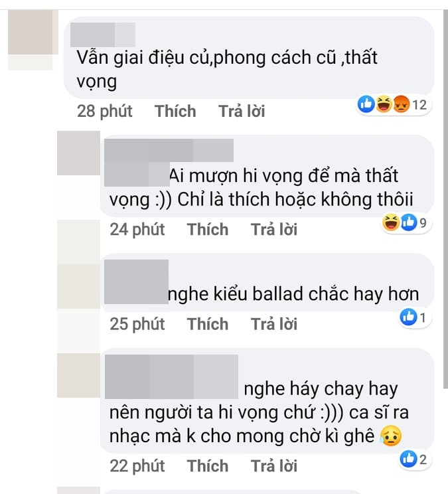Click Trả lời under the ballad comment
This screenshot has height=494, width=448.
pyautogui.click(x=274, y=324)
